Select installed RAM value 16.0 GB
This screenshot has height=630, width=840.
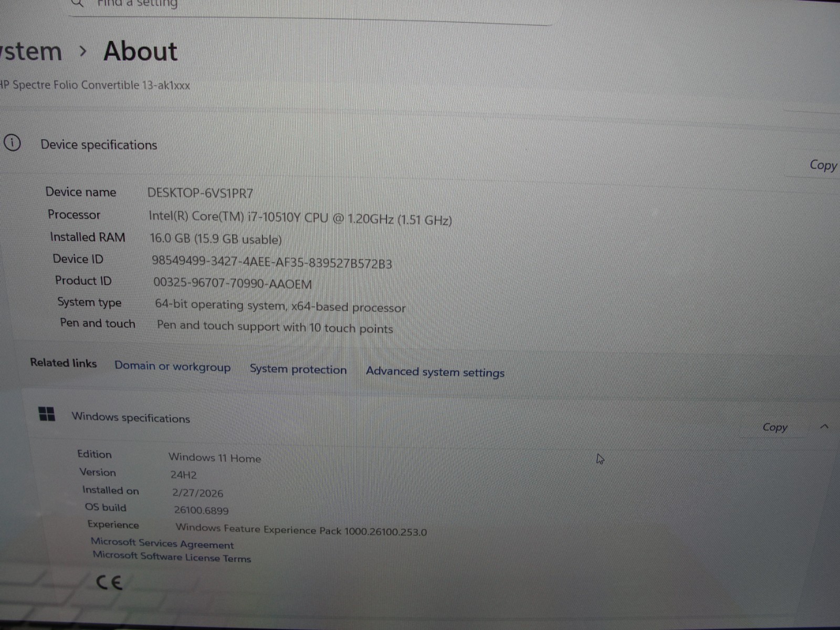(x=216, y=239)
